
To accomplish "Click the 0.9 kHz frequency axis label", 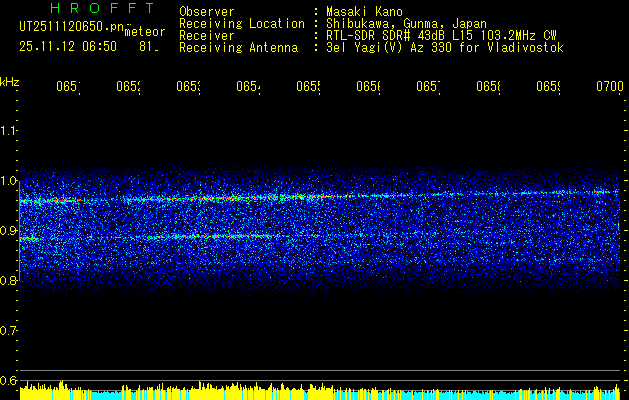I will pyautogui.click(x=8, y=231).
